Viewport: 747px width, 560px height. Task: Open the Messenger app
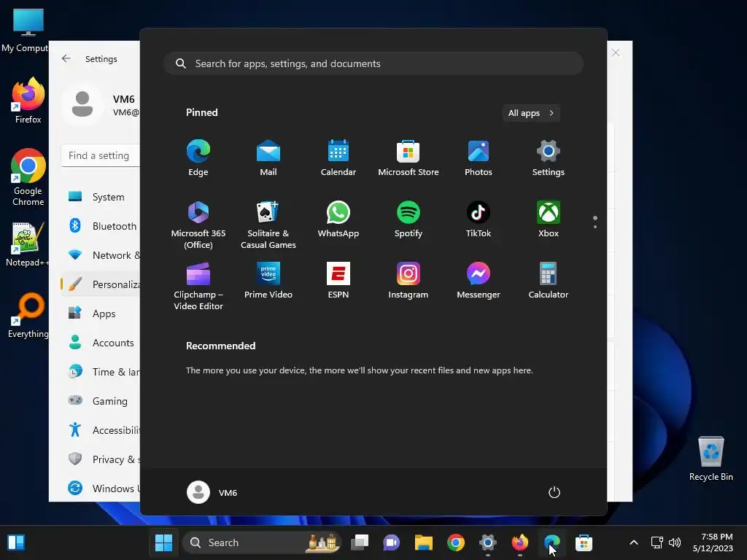pyautogui.click(x=479, y=281)
